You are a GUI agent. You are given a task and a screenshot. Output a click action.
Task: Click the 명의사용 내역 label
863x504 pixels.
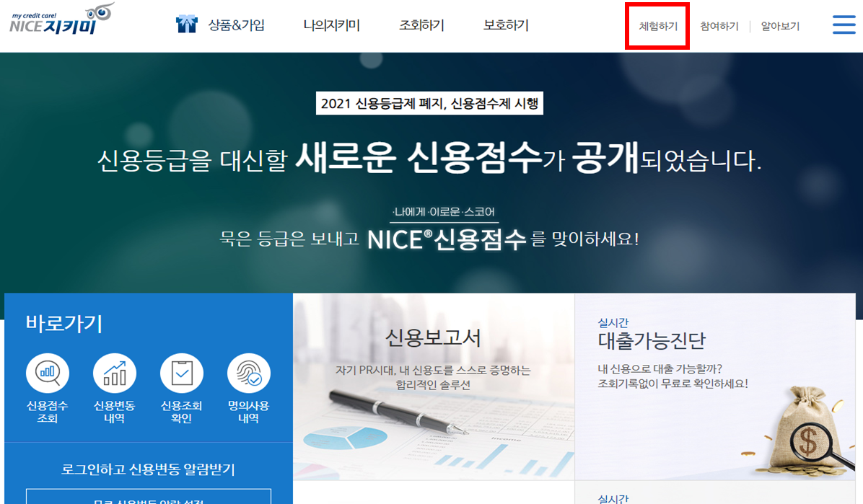(x=249, y=412)
